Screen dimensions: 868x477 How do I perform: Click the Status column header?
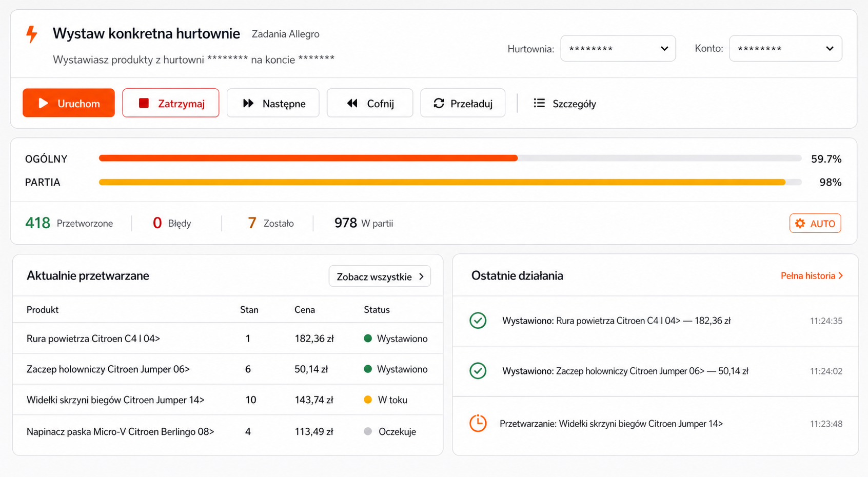pyautogui.click(x=377, y=310)
